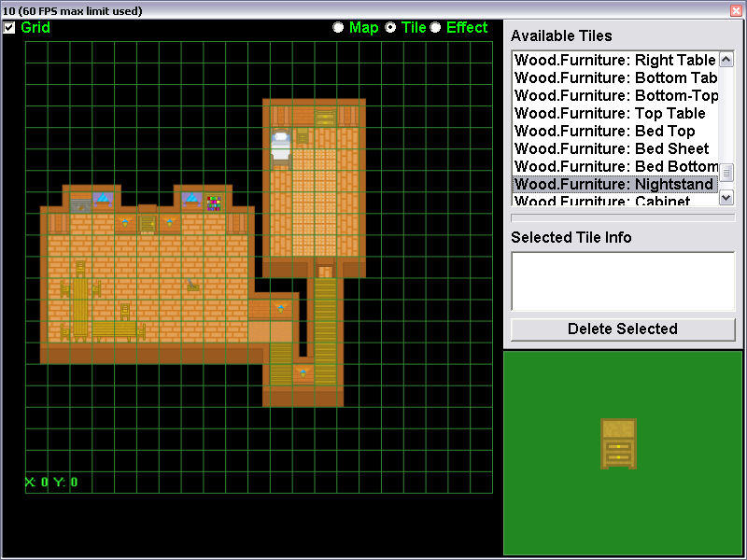Select 'Wood.Furniture: Bed Top' list row

tap(615, 131)
